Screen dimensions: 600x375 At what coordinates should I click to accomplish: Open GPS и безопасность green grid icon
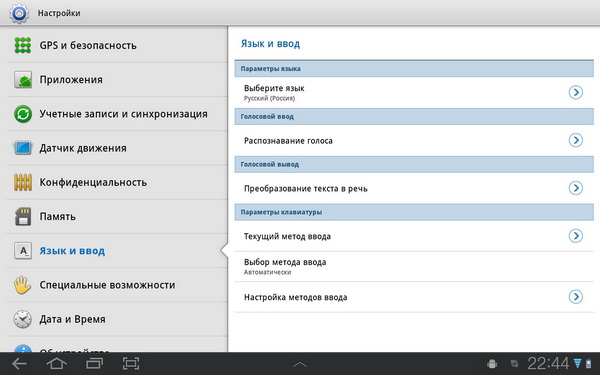pos(23,45)
